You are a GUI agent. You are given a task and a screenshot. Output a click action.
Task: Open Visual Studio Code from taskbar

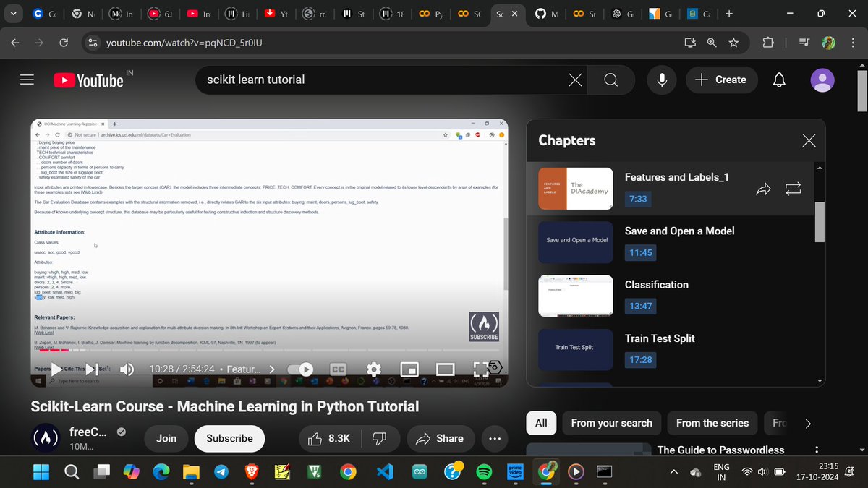point(385,471)
